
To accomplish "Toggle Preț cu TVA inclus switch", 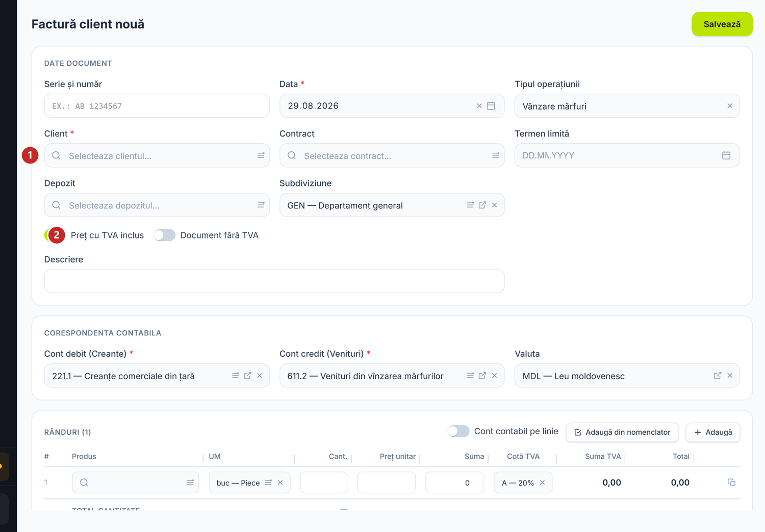I will point(55,235).
